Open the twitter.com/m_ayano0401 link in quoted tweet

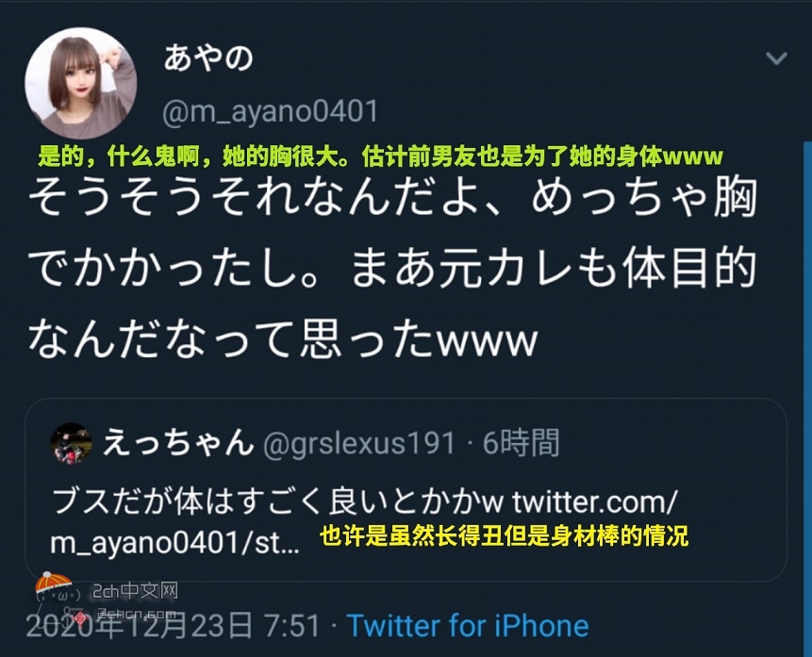pyautogui.click(x=362, y=523)
